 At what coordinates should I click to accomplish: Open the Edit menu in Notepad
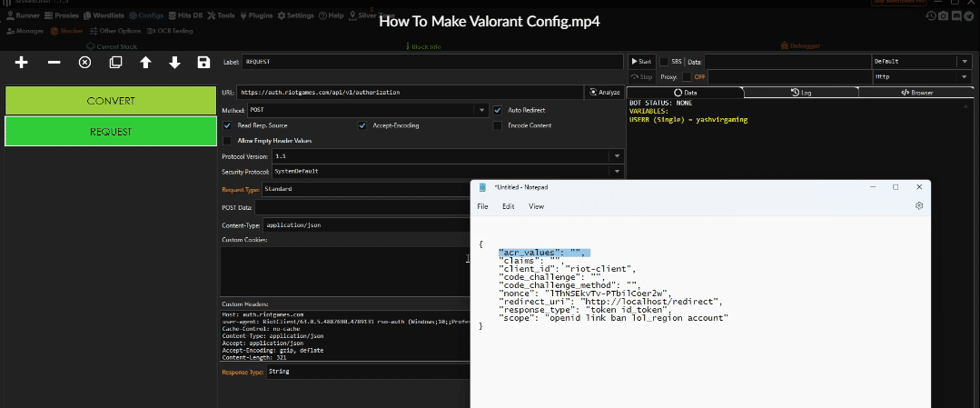click(509, 206)
